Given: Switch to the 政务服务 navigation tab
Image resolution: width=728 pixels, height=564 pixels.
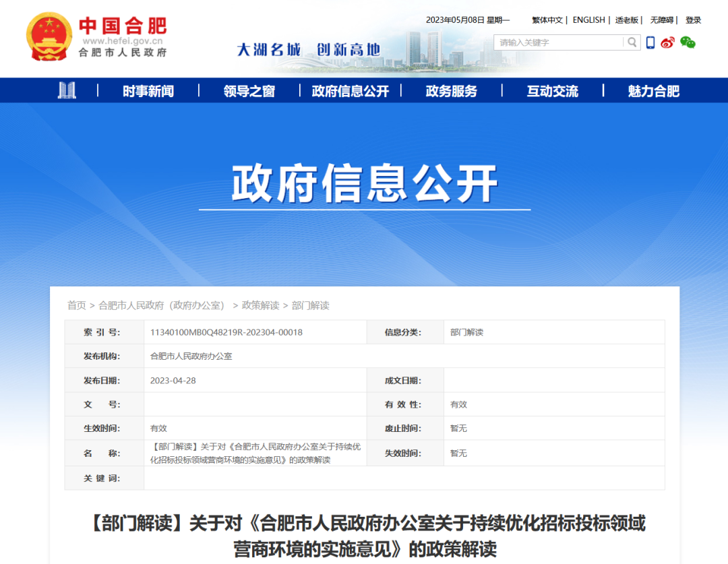Looking at the screenshot, I should [450, 91].
